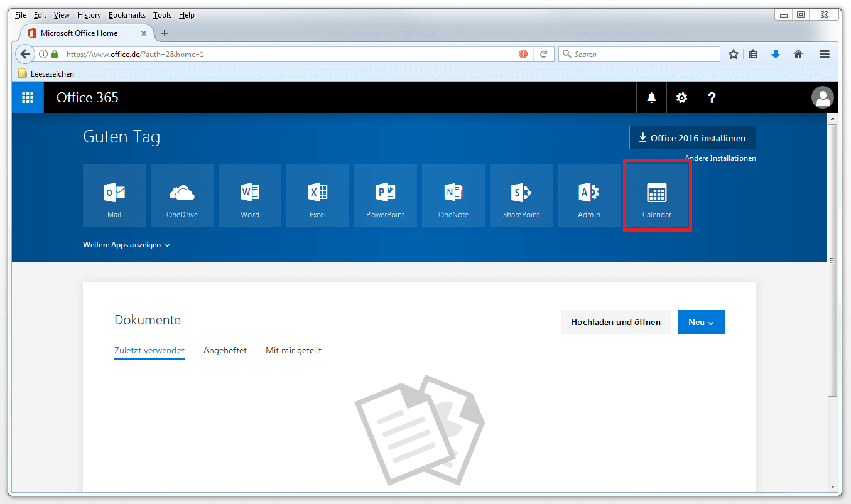Viewport: 851px width, 504px height.
Task: Switch to the Zuletzt verwendet tab
Action: point(149,351)
